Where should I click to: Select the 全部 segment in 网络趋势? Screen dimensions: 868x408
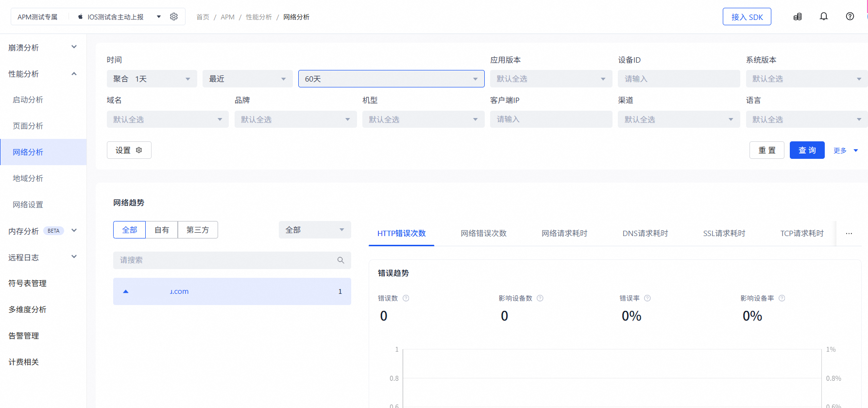tap(130, 230)
